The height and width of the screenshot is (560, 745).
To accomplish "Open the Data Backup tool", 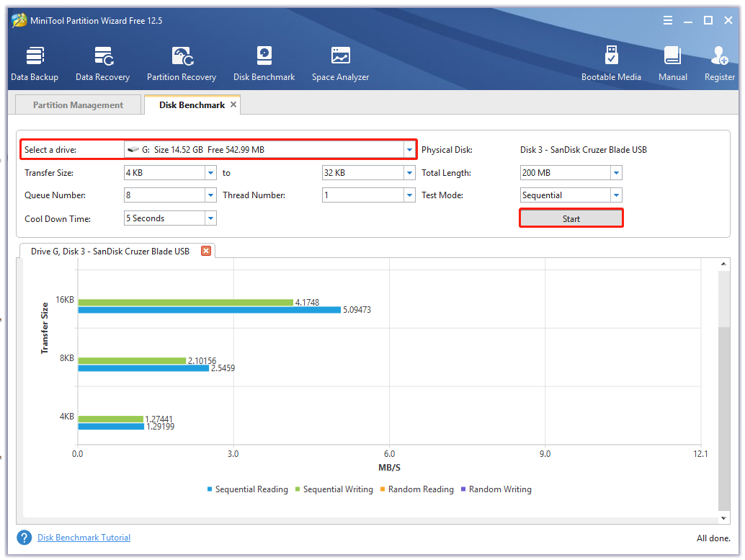I will 34,63.
